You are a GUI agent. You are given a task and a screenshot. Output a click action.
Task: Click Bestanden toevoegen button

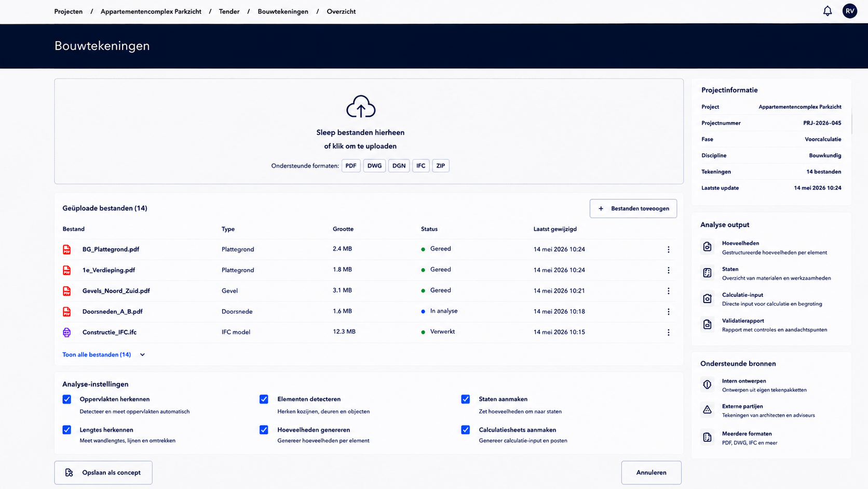[x=633, y=208]
